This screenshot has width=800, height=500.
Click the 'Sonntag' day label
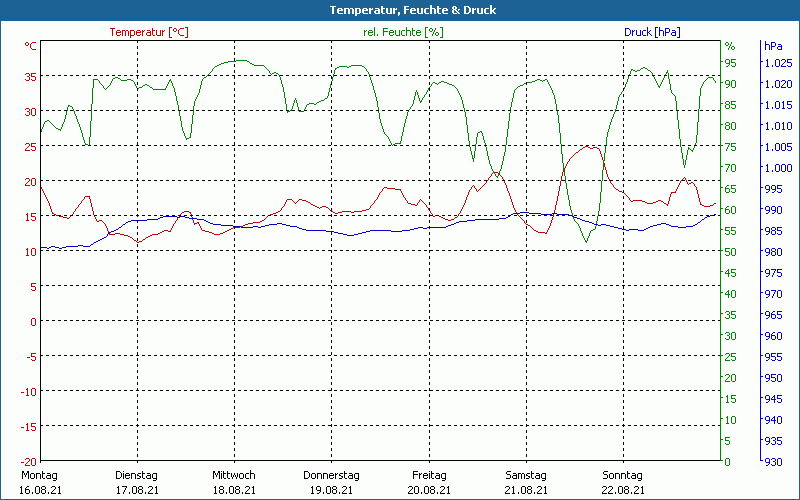[622, 475]
